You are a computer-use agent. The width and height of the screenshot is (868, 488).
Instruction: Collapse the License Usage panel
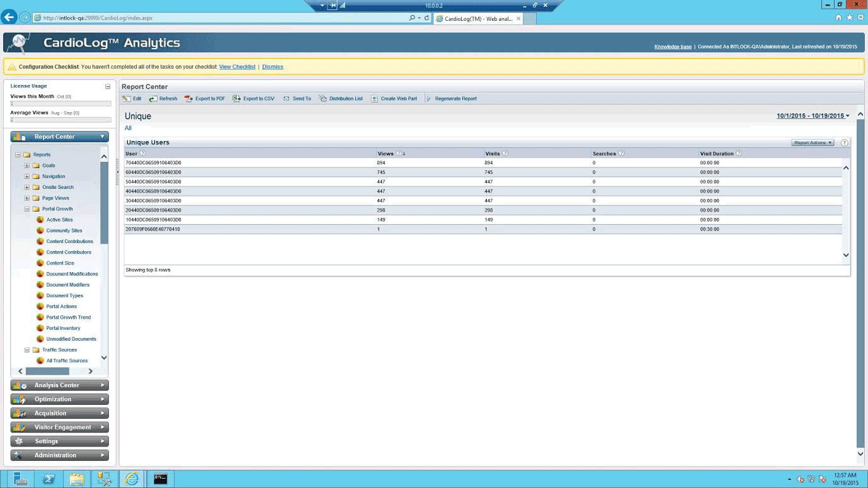click(108, 86)
